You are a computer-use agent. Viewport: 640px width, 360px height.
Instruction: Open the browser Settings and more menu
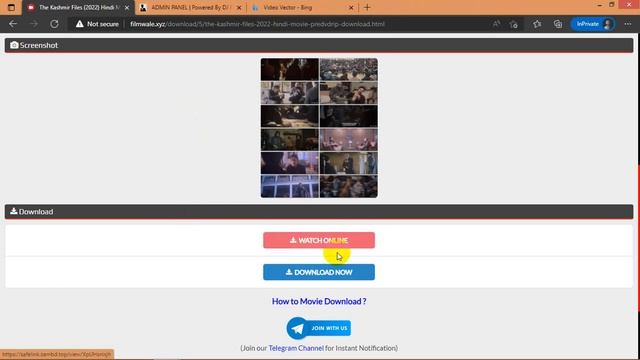[628, 24]
